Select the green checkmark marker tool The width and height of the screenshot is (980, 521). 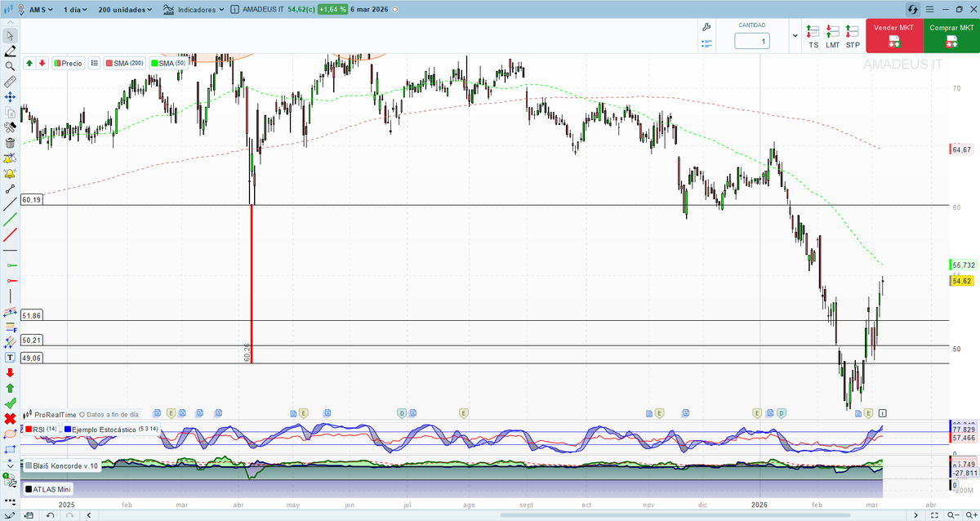[10, 403]
